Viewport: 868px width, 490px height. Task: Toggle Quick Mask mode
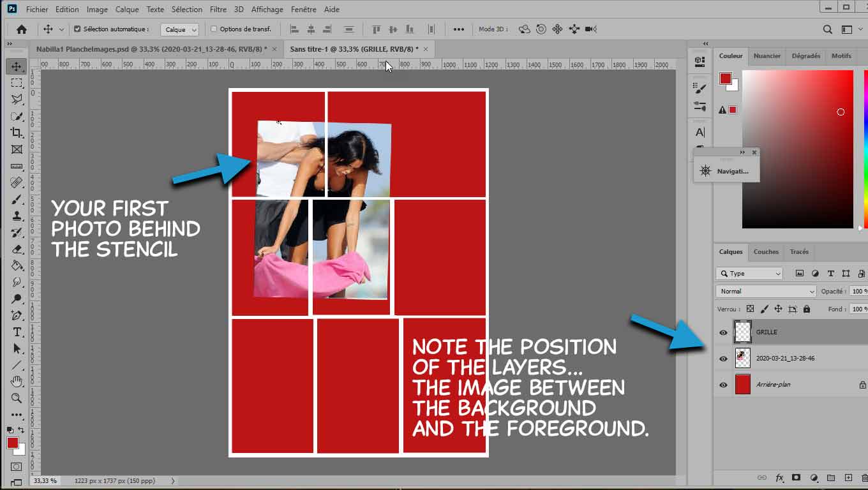coord(17,466)
